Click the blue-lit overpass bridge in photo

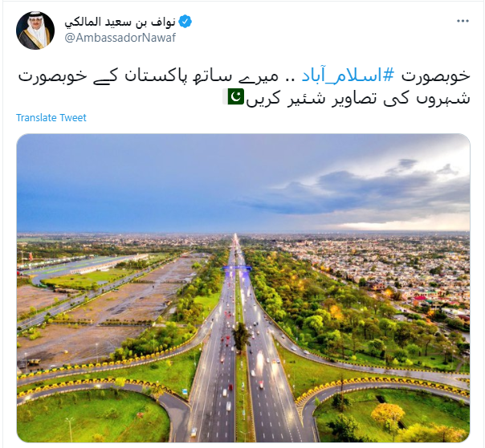point(237,268)
